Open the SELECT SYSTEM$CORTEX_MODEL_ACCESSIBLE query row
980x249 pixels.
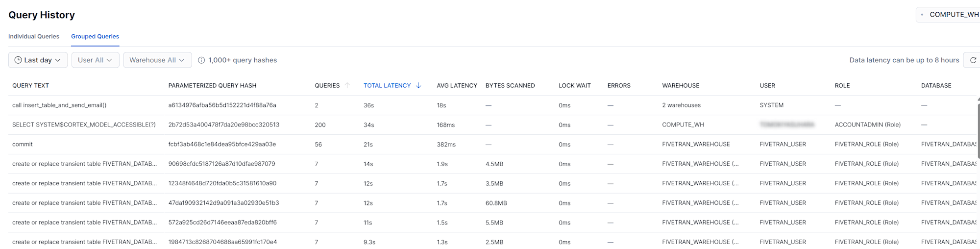click(x=84, y=125)
